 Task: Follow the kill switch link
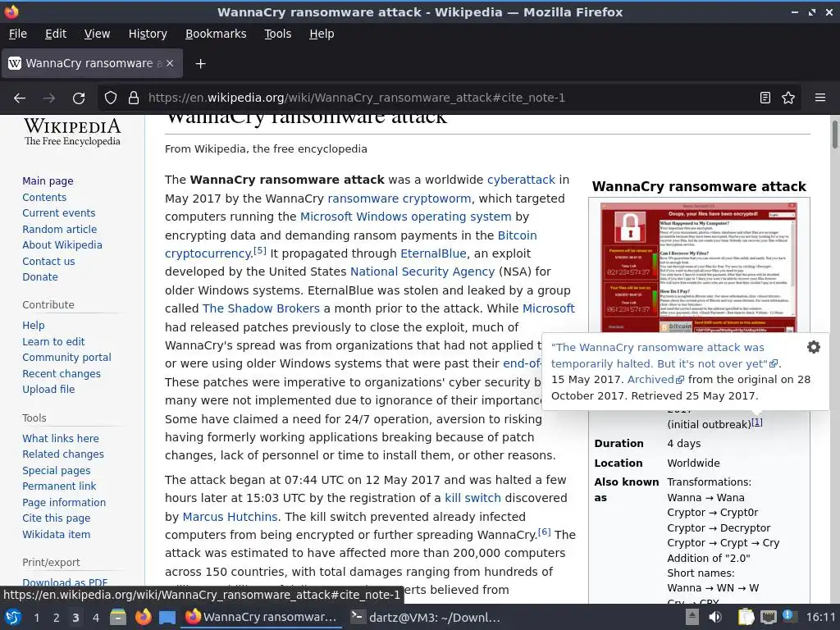pyautogui.click(x=472, y=498)
